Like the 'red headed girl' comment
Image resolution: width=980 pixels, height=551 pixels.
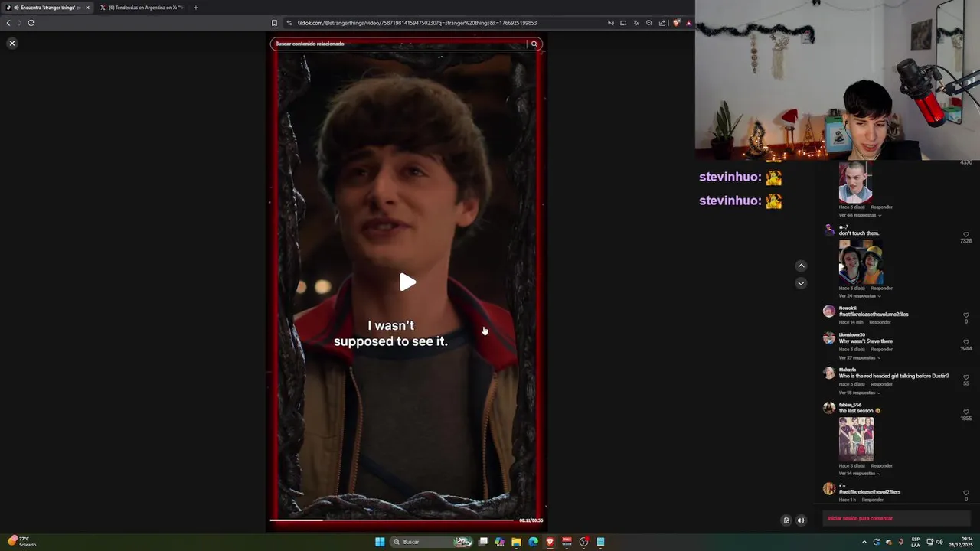point(966,377)
